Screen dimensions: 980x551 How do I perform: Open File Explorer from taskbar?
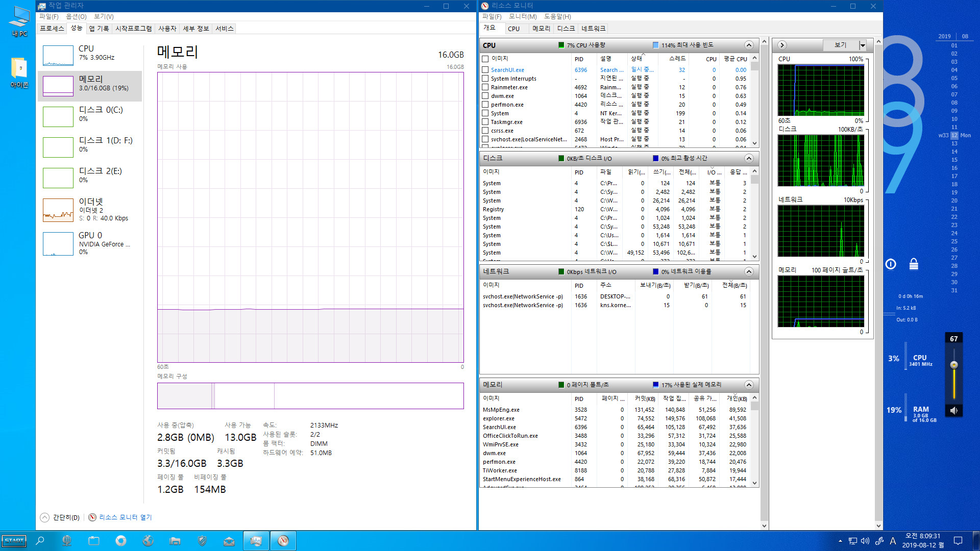tap(175, 541)
